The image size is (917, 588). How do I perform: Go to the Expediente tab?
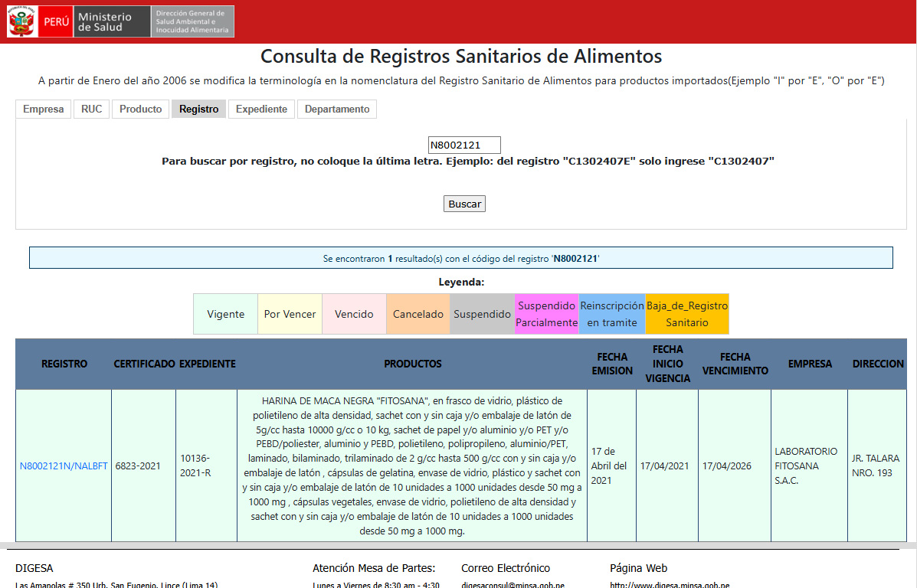click(x=261, y=109)
